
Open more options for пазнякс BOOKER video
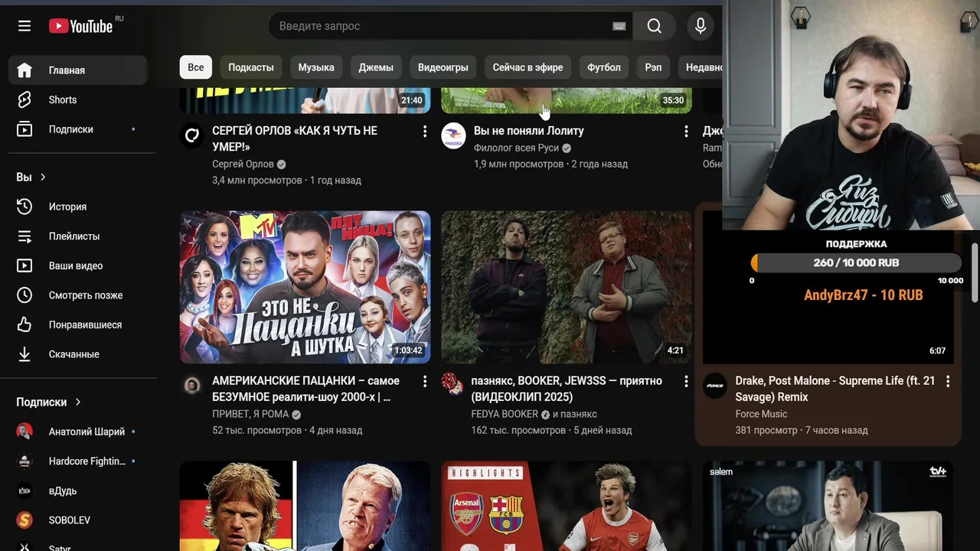tap(686, 381)
